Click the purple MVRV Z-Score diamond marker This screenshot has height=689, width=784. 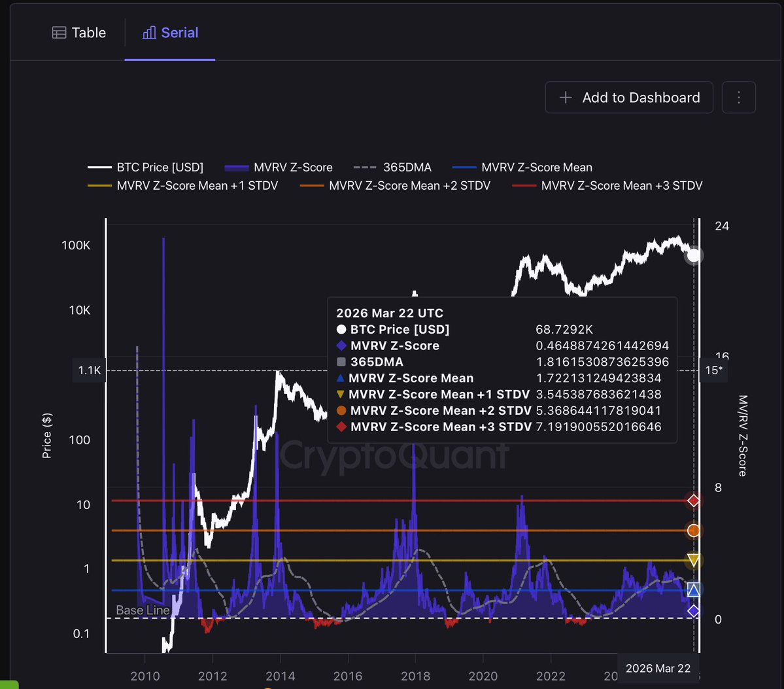(x=693, y=611)
